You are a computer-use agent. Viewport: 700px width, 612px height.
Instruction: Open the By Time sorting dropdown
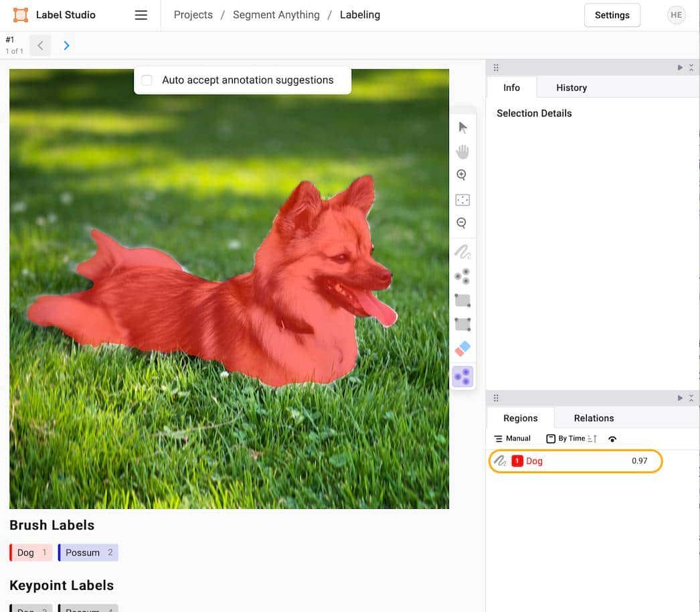(x=571, y=439)
